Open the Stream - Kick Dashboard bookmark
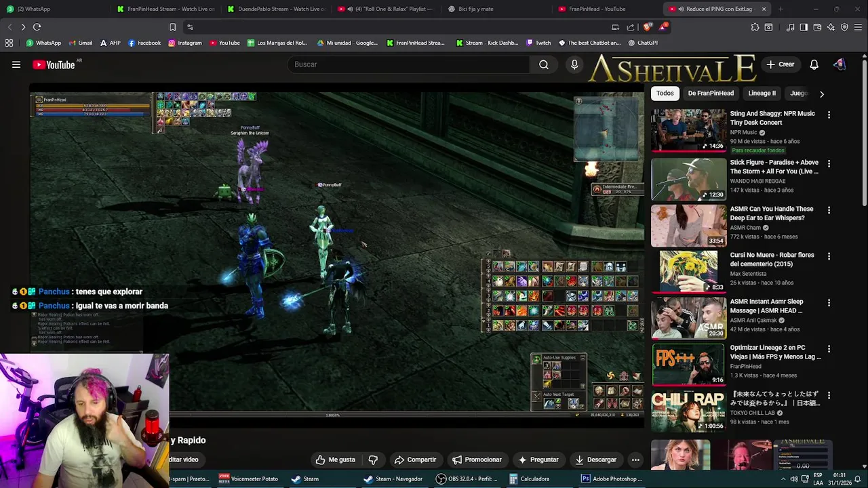 coord(487,43)
